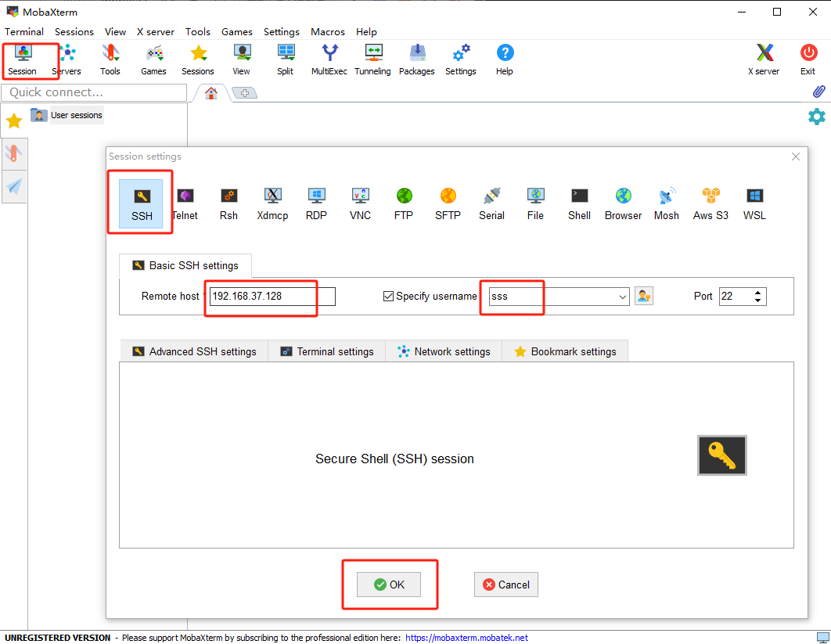Click the home tab icon
This screenshot has width=831, height=644.
(211, 93)
